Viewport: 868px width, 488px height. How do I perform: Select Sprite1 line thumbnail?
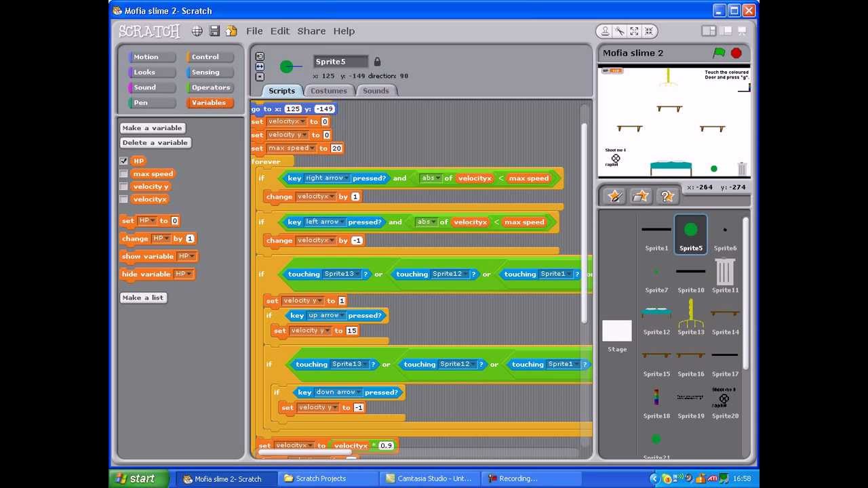click(656, 234)
